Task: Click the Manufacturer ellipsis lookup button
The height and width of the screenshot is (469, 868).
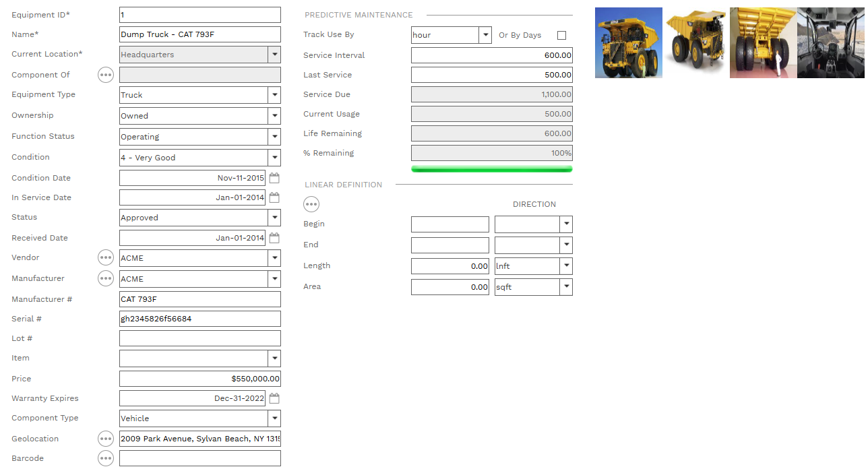Action: click(x=106, y=278)
